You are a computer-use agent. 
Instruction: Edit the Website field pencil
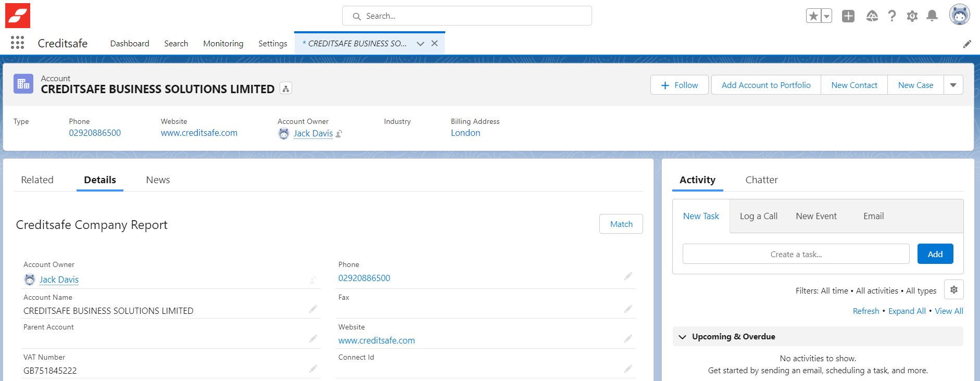point(628,338)
